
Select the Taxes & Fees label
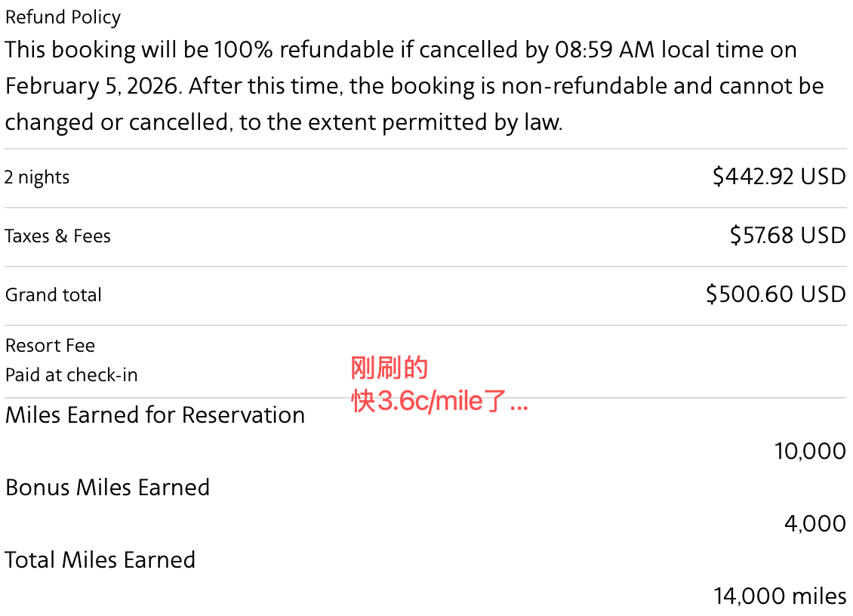pos(58,236)
